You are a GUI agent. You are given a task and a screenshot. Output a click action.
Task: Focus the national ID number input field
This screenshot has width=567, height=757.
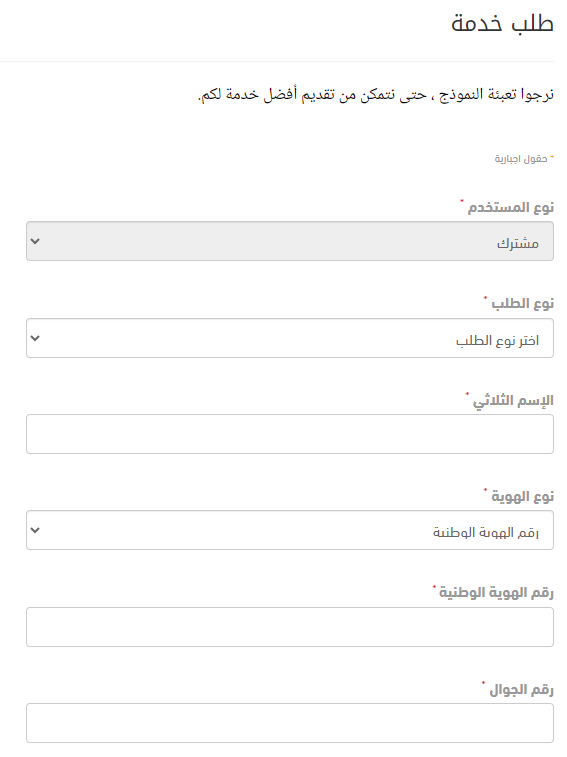pos(290,627)
